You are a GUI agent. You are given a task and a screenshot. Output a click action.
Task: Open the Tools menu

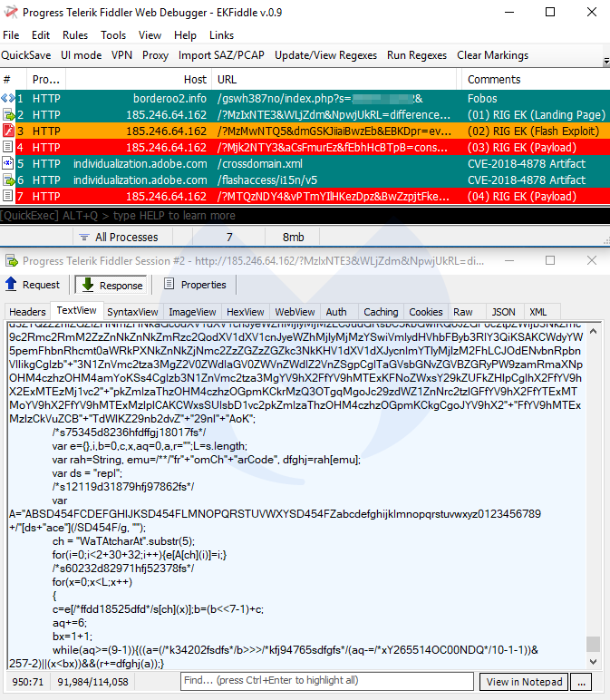point(113,35)
